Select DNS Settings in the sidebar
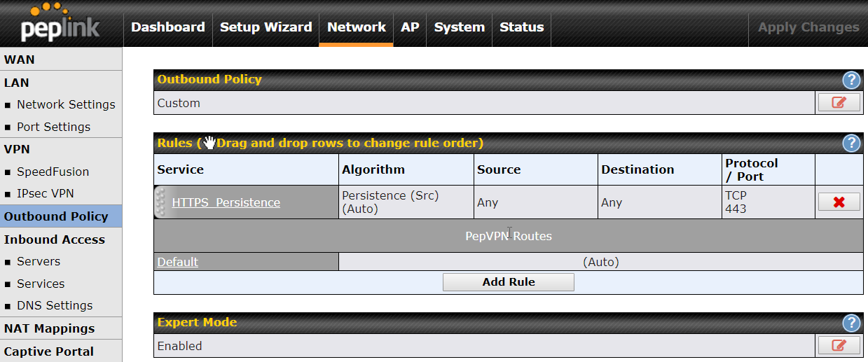The width and height of the screenshot is (868, 362). [x=55, y=305]
